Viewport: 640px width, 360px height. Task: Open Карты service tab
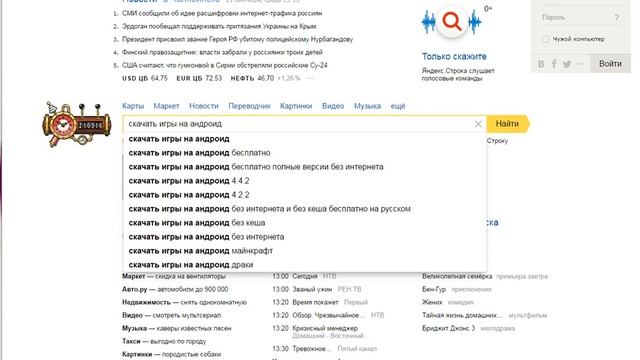[133, 106]
